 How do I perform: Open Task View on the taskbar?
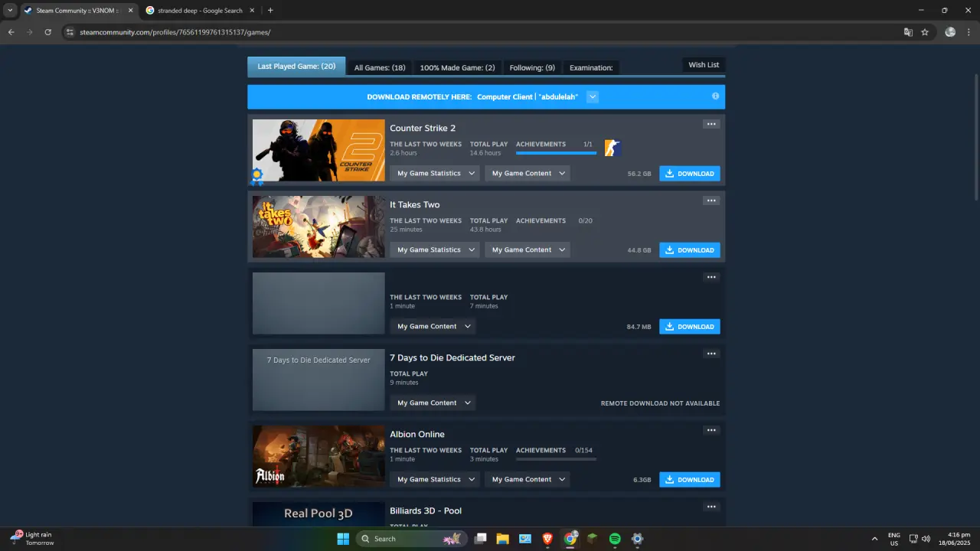click(480, 539)
